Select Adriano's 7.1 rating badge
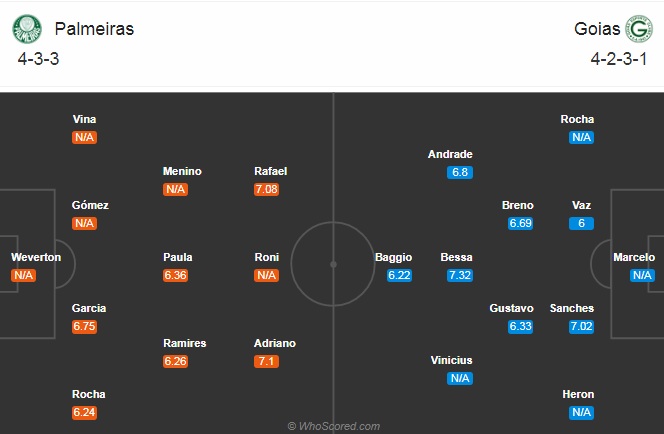This screenshot has height=434, width=664. coord(266,361)
